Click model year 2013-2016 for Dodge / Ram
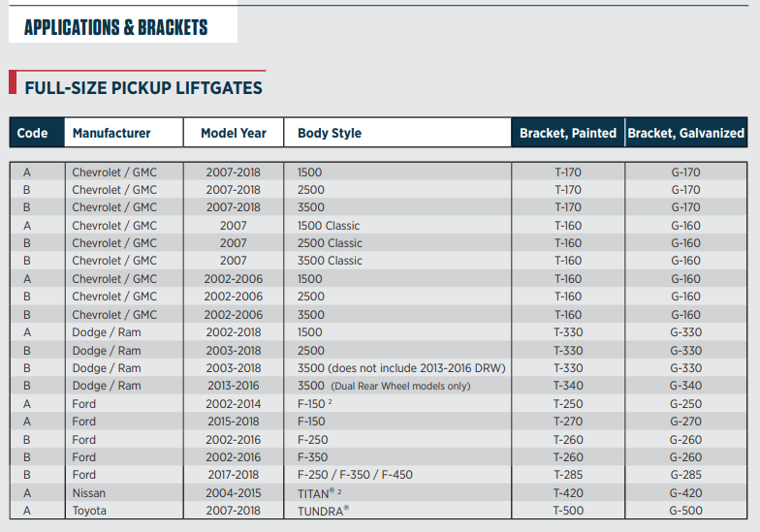 (233, 386)
